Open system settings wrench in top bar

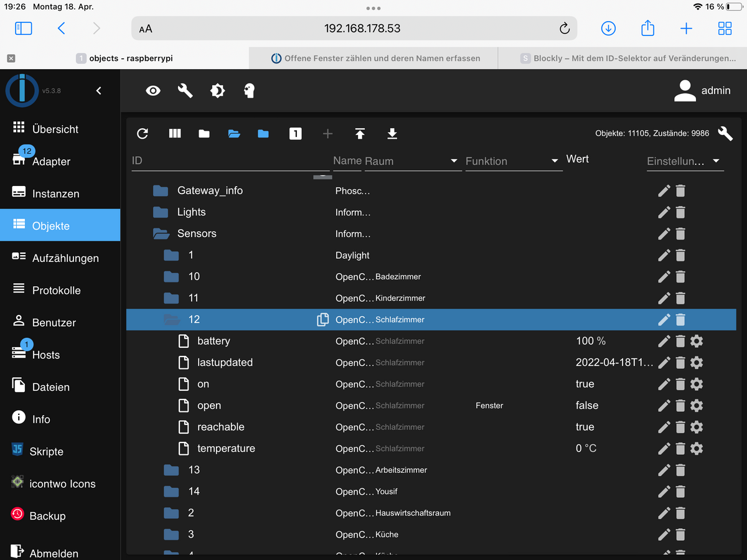click(185, 91)
